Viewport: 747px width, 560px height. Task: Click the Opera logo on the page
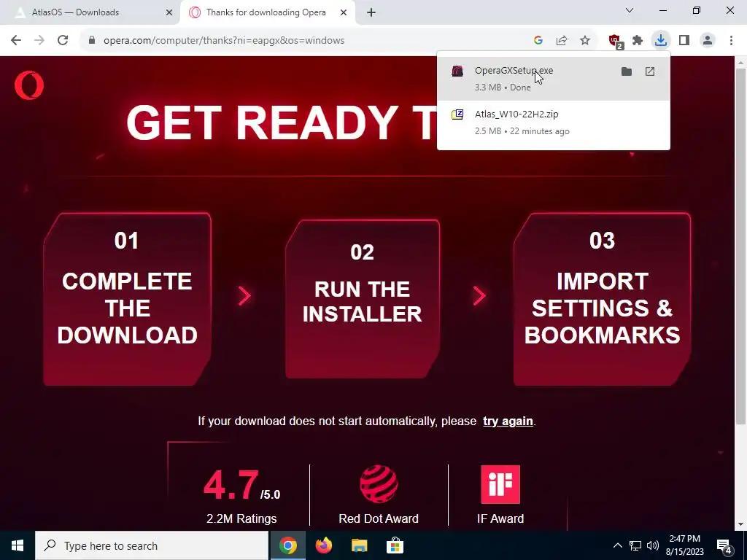pos(29,85)
